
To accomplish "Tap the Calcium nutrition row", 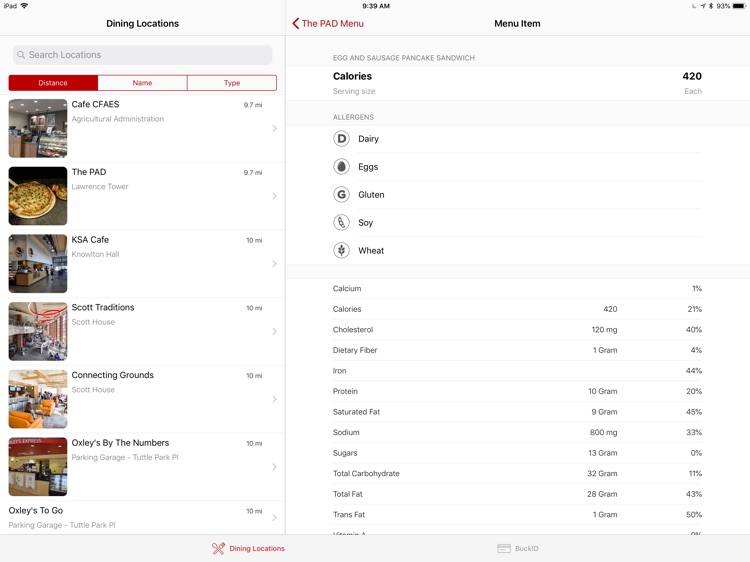I will (518, 288).
